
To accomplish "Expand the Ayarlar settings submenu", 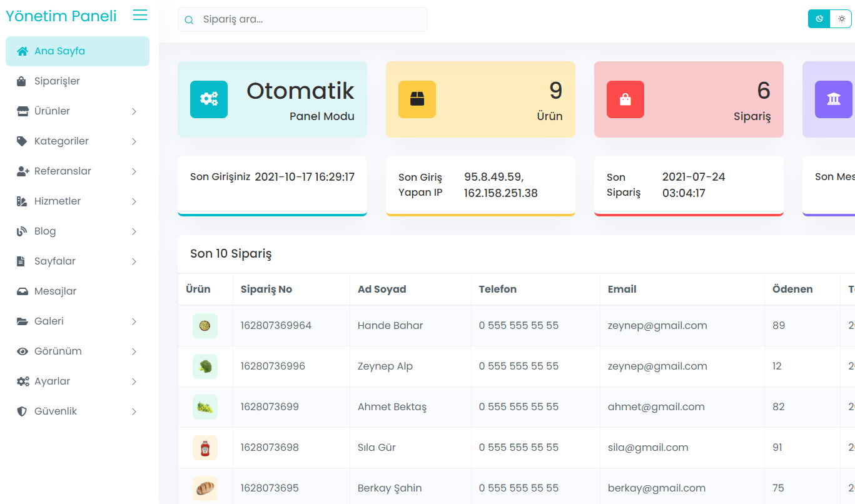I will 134,381.
